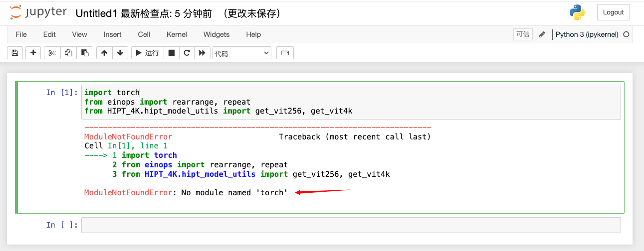Open the Insert menu
Screen dimensions: 644x251
(x=112, y=34)
